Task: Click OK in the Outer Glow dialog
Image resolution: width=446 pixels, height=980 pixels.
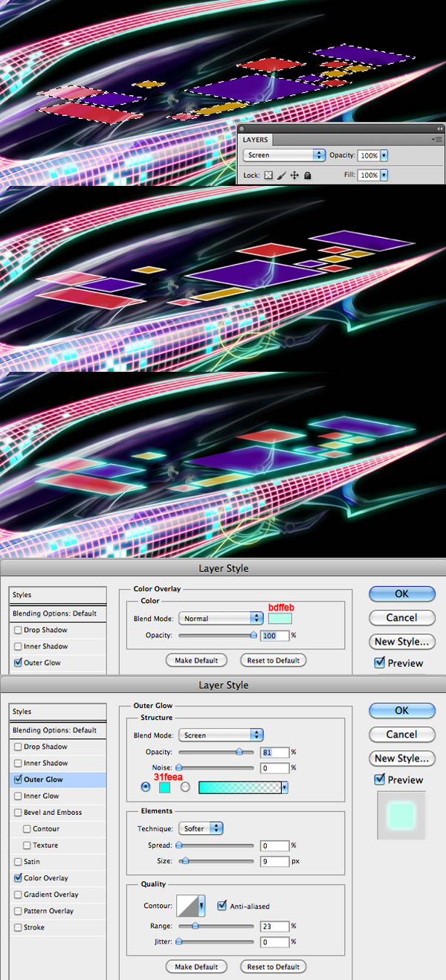Action: point(401,711)
